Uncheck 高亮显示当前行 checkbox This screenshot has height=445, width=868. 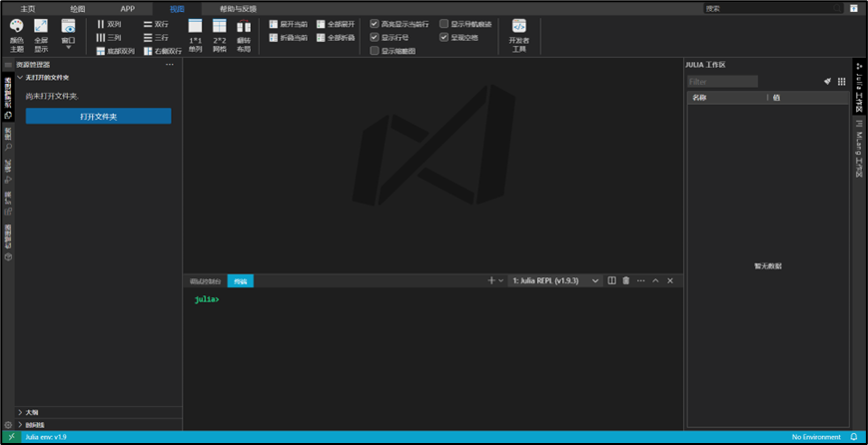375,24
